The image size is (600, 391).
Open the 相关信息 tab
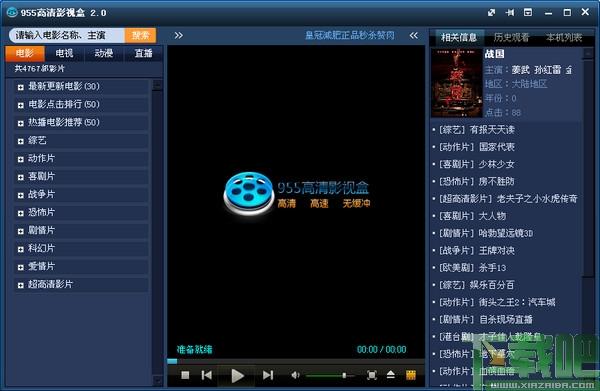[x=459, y=37]
